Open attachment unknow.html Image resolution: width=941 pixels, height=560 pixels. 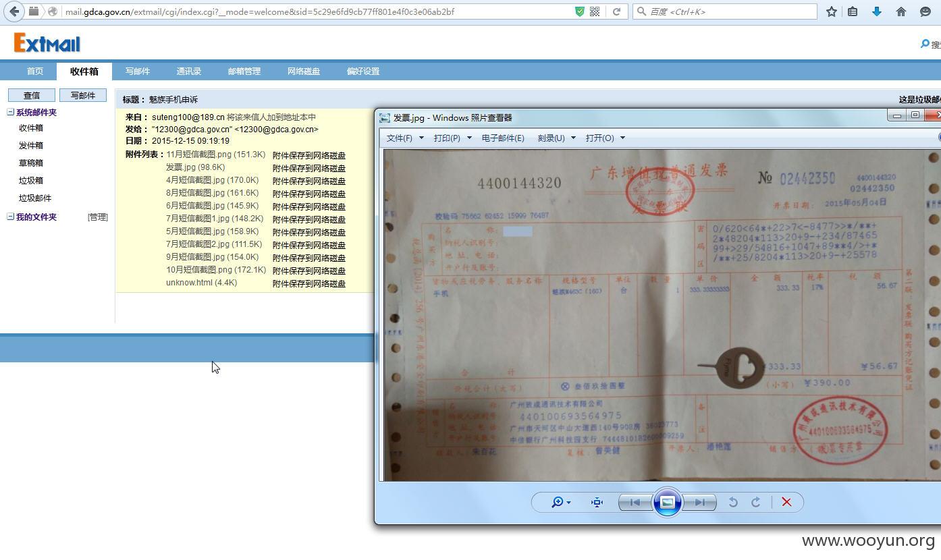(202, 283)
